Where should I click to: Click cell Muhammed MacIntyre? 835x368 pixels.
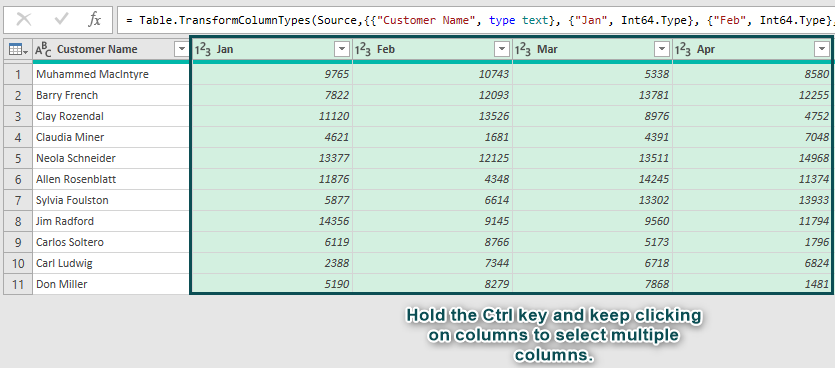point(111,75)
